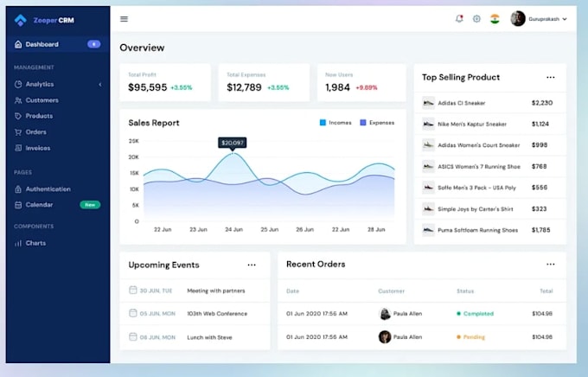
Task: Sort orders by Customer column header
Action: [391, 291]
